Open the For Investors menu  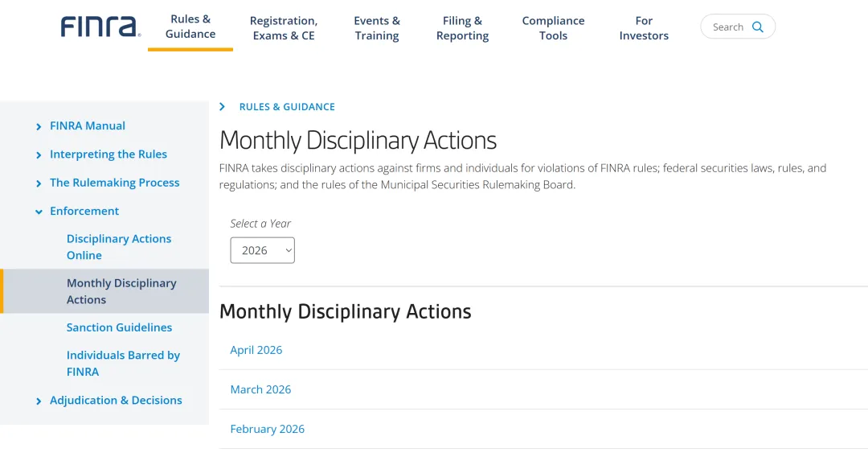(x=644, y=28)
